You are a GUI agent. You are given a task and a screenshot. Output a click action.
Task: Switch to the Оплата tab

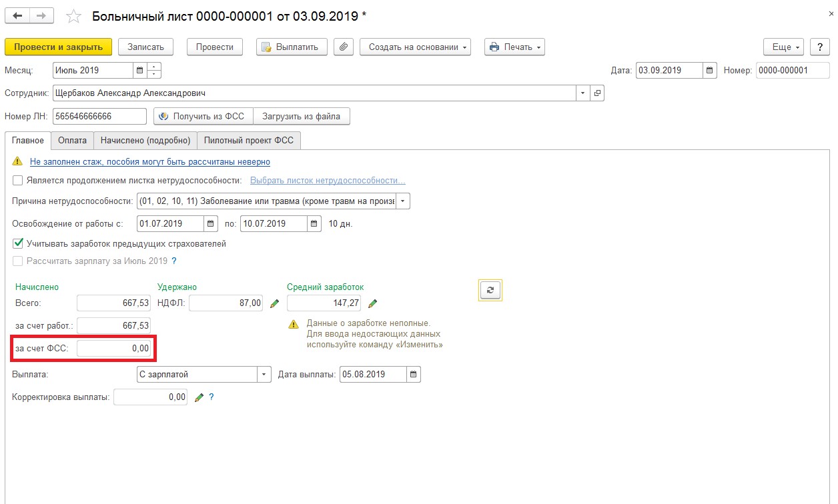pos(72,141)
